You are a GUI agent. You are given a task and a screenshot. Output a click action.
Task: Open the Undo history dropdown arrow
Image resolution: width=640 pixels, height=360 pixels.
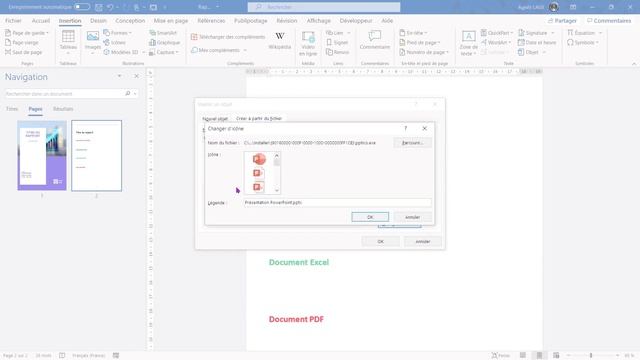click(117, 7)
